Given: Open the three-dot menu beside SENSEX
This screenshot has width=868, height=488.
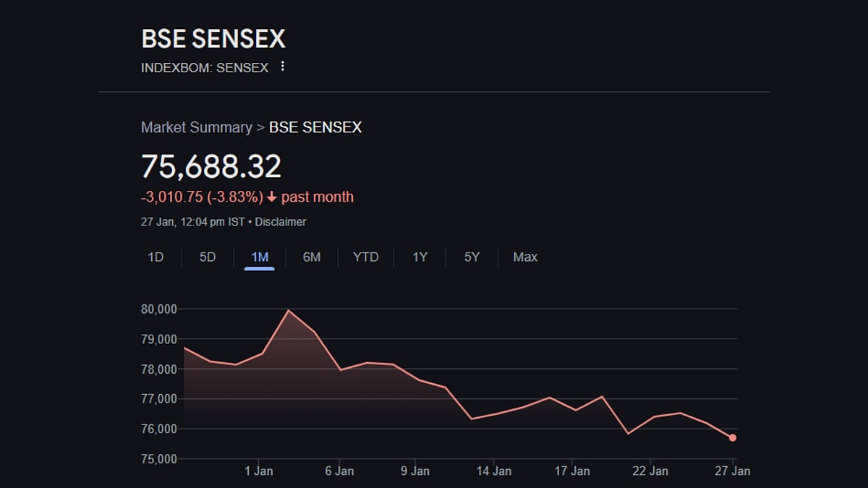Looking at the screenshot, I should 283,67.
